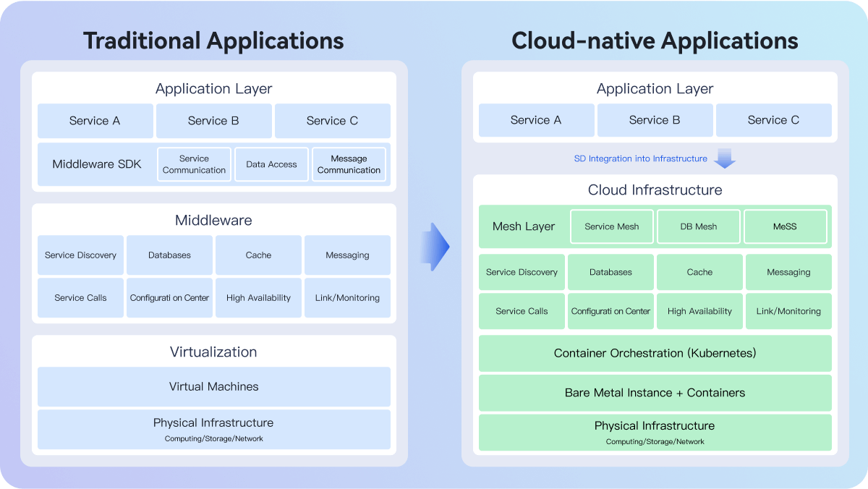This screenshot has height=489, width=868.
Task: Select Application Layer heading under Traditional Applications
Action: pos(214,89)
